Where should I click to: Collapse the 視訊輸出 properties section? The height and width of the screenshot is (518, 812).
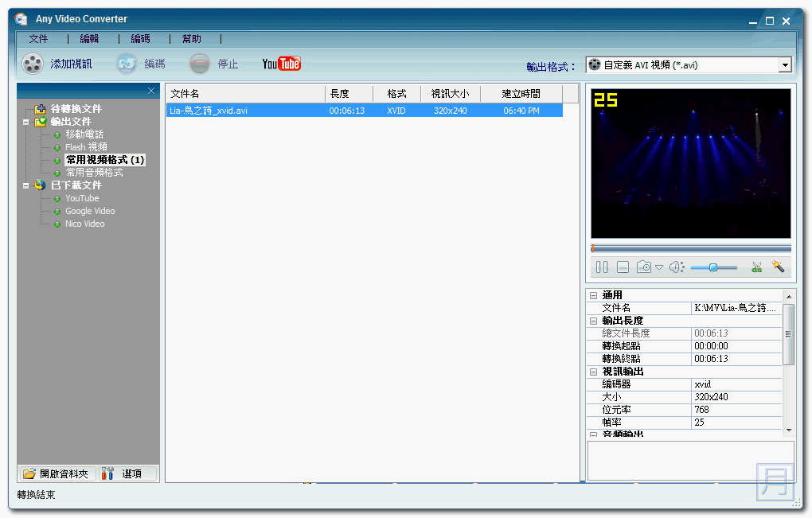pyautogui.click(x=592, y=371)
